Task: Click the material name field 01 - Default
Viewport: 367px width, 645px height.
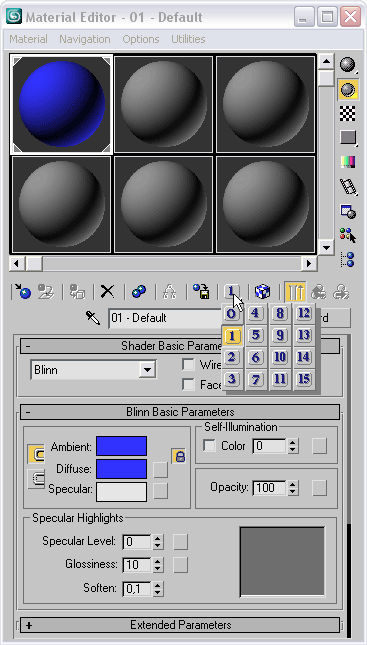Action: point(165,318)
